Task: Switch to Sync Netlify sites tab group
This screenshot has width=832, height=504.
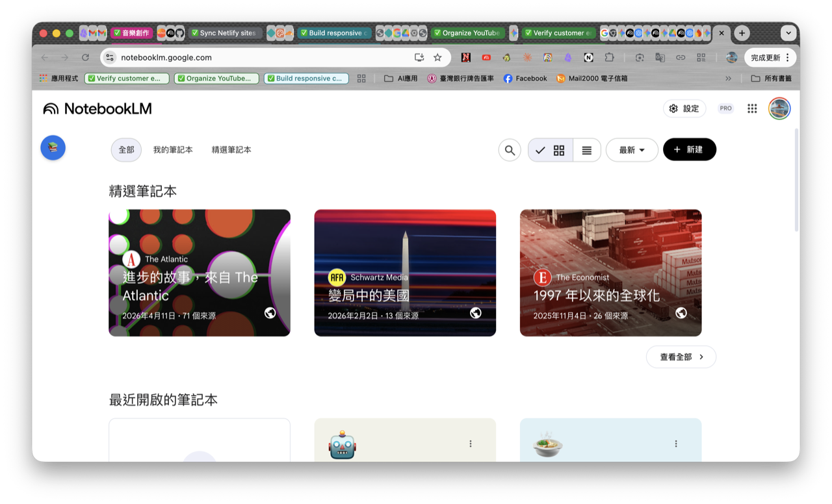Action: click(x=224, y=32)
